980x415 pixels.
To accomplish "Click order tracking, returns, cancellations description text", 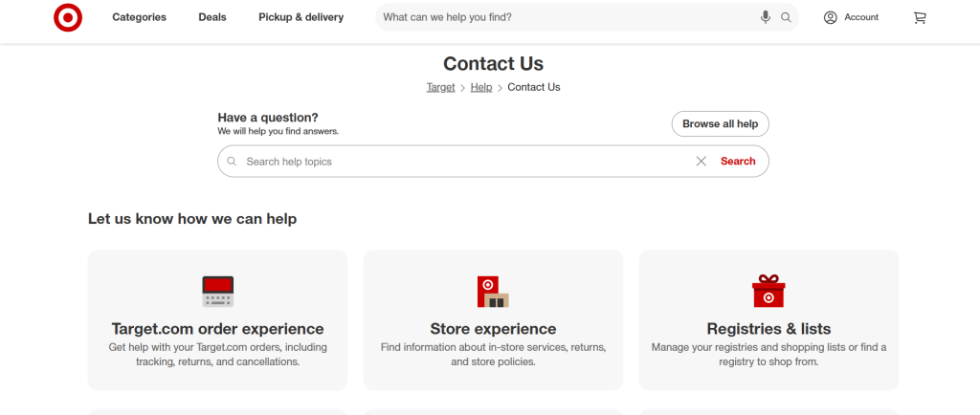I will click(x=217, y=355).
